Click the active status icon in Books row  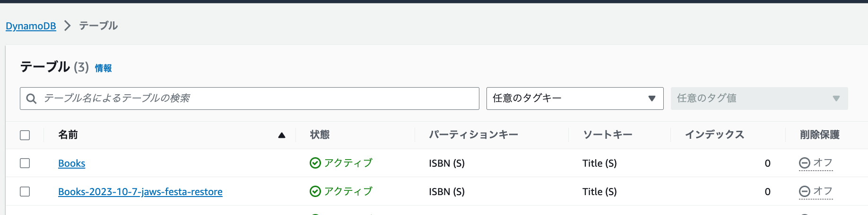315,163
